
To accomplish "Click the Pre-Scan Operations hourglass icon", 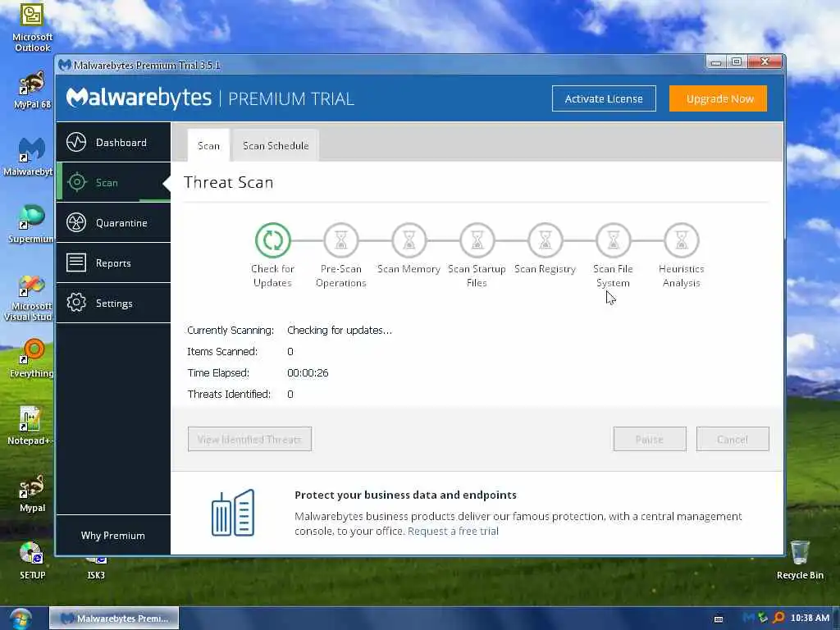I will coord(340,240).
